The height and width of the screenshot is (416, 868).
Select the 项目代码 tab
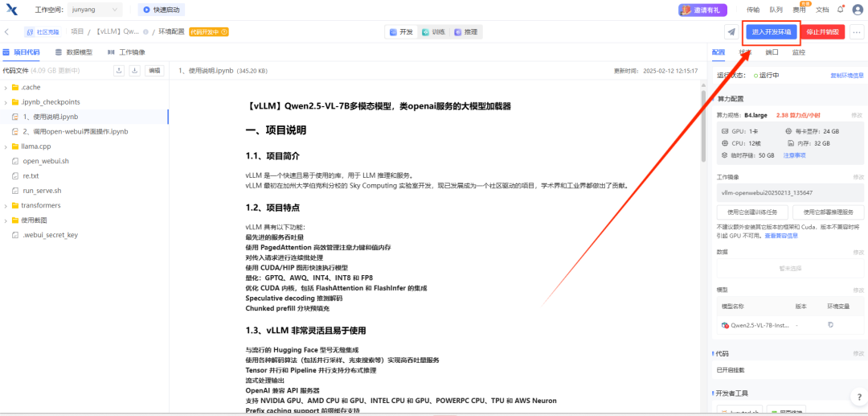tap(21, 52)
